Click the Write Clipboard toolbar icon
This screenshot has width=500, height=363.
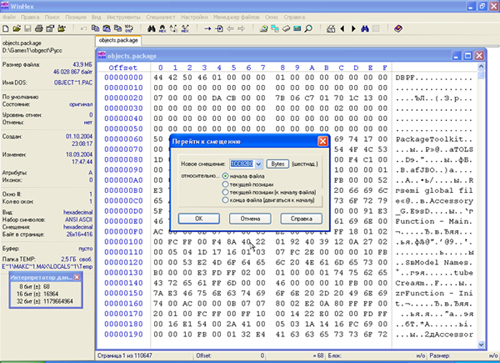tap(107, 29)
